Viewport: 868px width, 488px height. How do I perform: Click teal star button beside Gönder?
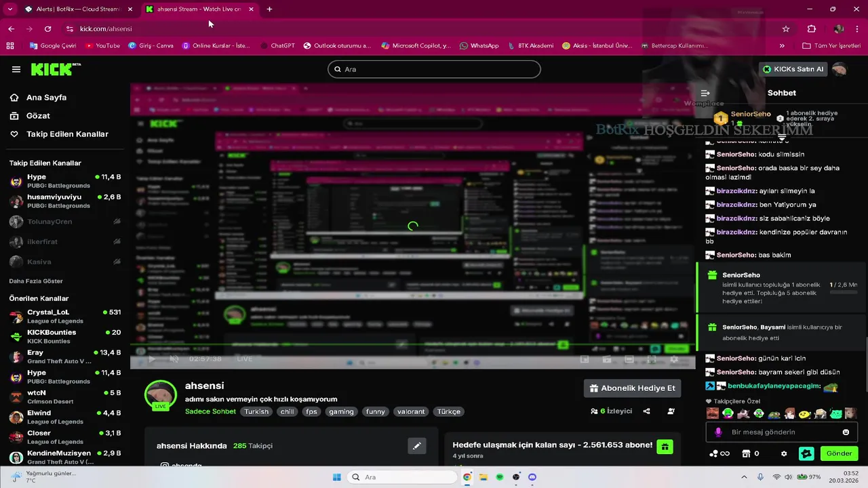click(806, 453)
